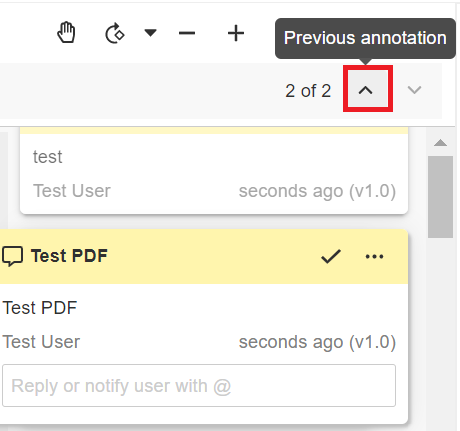Click the Test PDF comment timestamp
The image size is (460, 431).
pyautogui.click(x=317, y=342)
